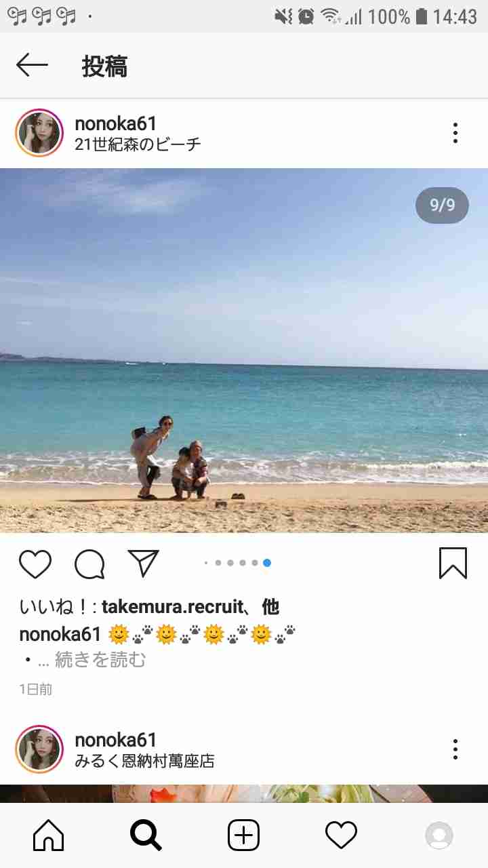
Task: Open the nonoka61 avatar on the beach post
Action: point(39,133)
